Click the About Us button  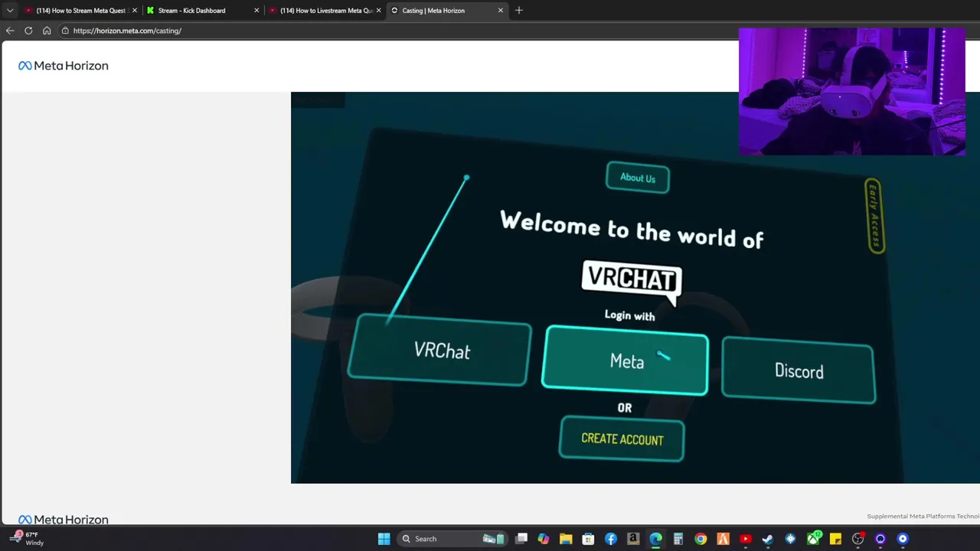[x=638, y=178]
